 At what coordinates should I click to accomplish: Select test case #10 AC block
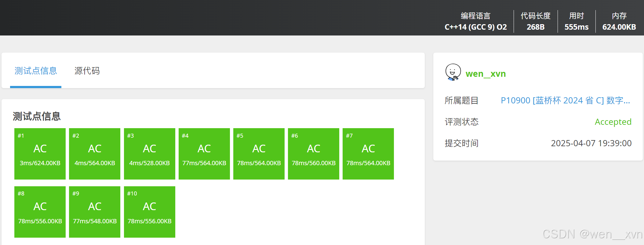coord(150,212)
